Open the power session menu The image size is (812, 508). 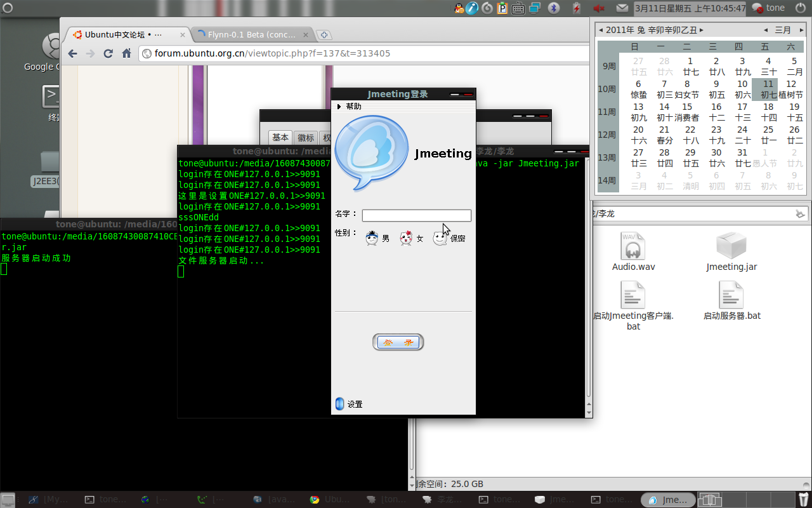pyautogui.click(x=799, y=8)
